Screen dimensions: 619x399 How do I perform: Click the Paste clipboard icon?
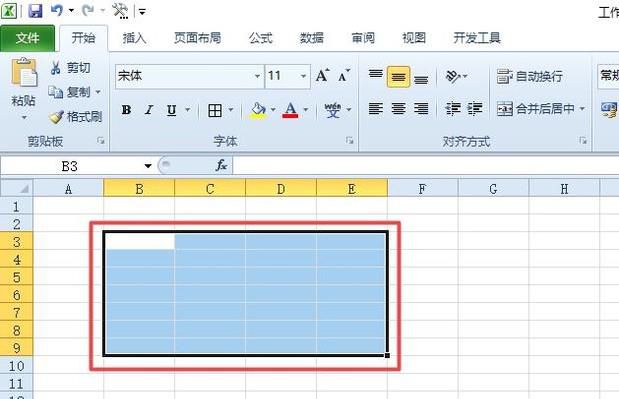(x=24, y=72)
